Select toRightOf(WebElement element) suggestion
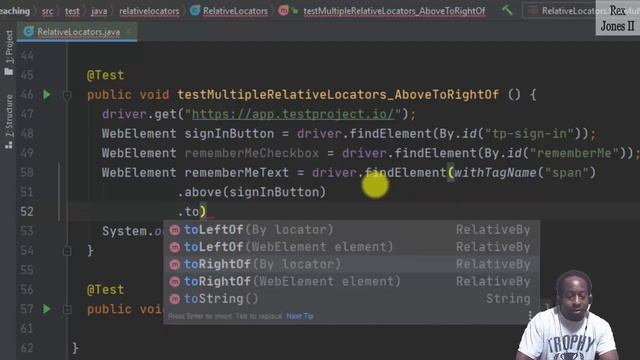This screenshot has height=360, width=640. (x=351, y=281)
